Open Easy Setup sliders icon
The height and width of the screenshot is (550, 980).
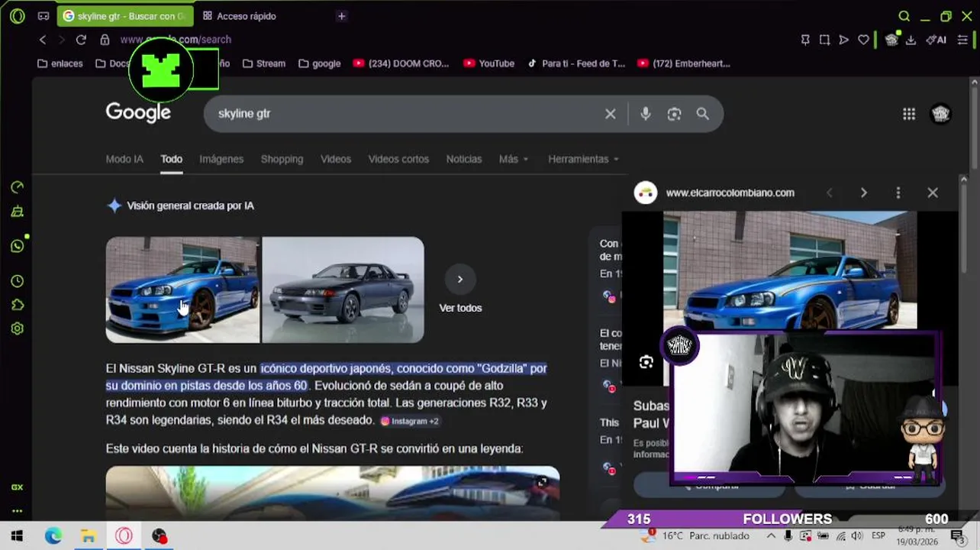pyautogui.click(x=962, y=40)
